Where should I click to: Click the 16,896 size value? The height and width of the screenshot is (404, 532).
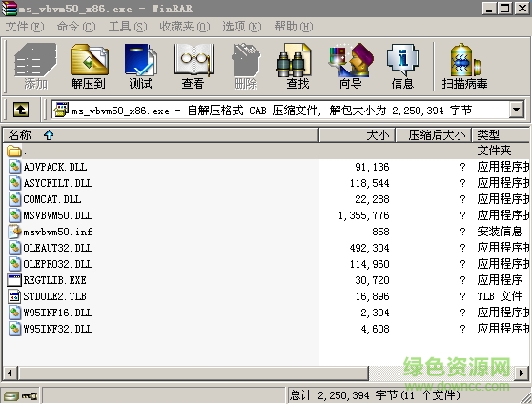(x=372, y=296)
